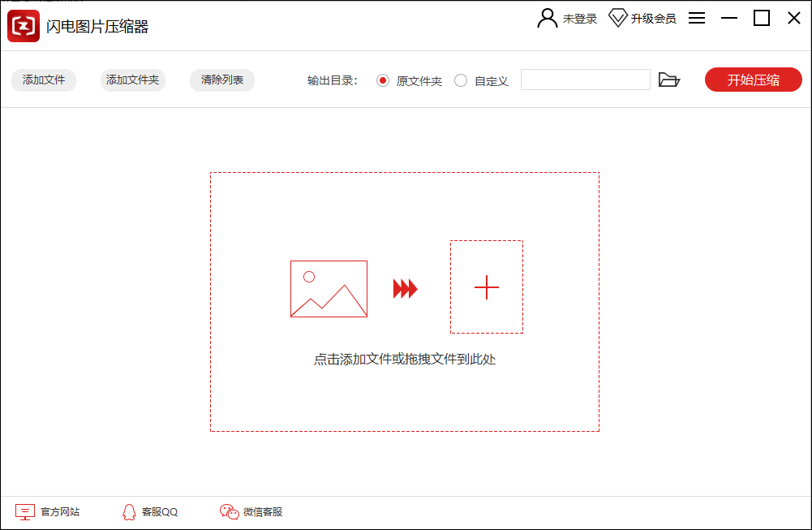Maximize the compressor window
This screenshot has width=812, height=530.
point(761,18)
